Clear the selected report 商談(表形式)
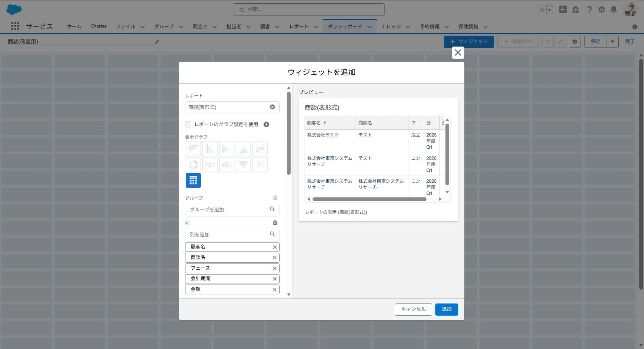Screen dimensions: 644x349 click(x=272, y=107)
